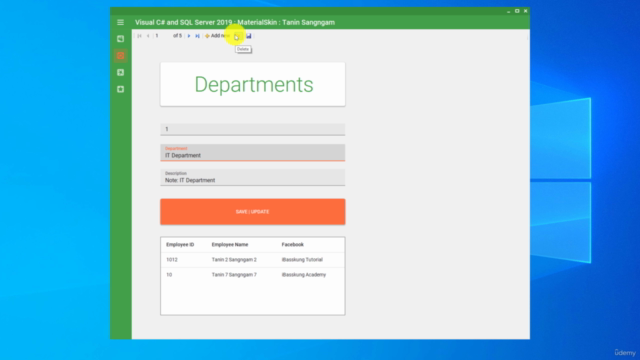This screenshot has height=360, width=640.
Task: Select the iBasskung Academy cell
Action: [304, 275]
